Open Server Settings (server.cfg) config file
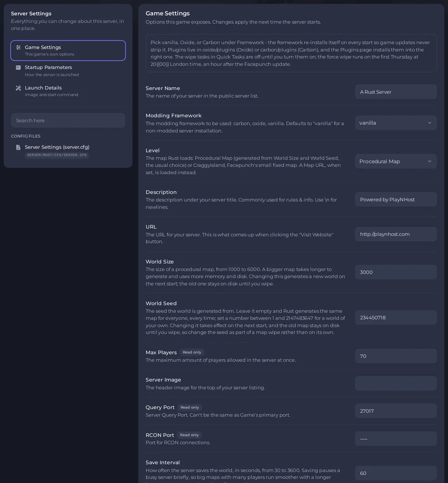The height and width of the screenshot is (483, 448). coord(68,151)
